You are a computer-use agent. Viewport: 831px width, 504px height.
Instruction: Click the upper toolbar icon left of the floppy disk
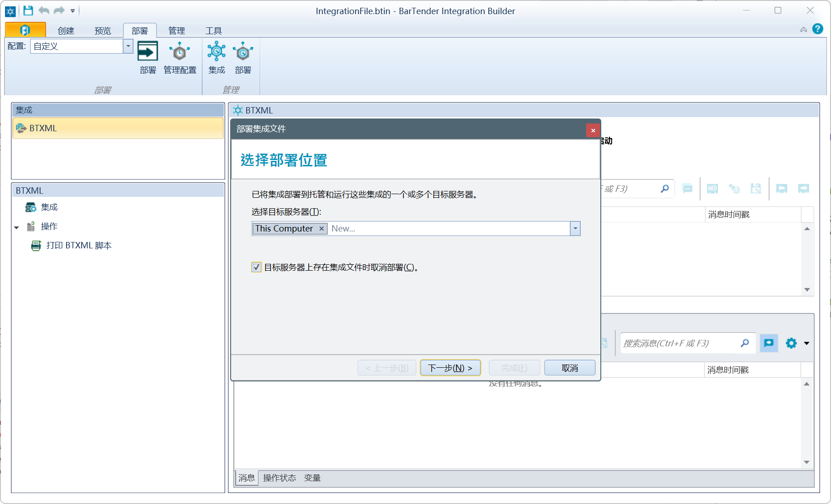click(x=734, y=189)
